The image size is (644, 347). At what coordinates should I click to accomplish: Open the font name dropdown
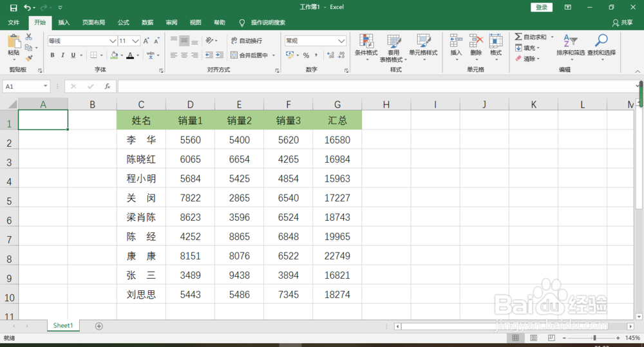tap(113, 41)
